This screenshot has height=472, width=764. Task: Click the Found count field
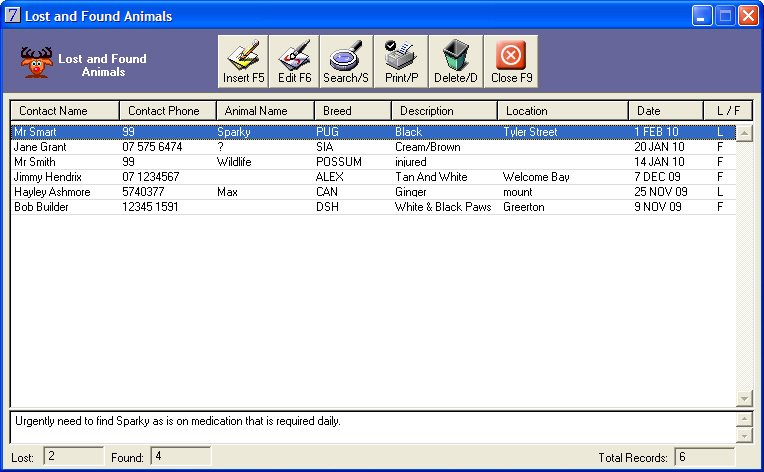pyautogui.click(x=181, y=456)
